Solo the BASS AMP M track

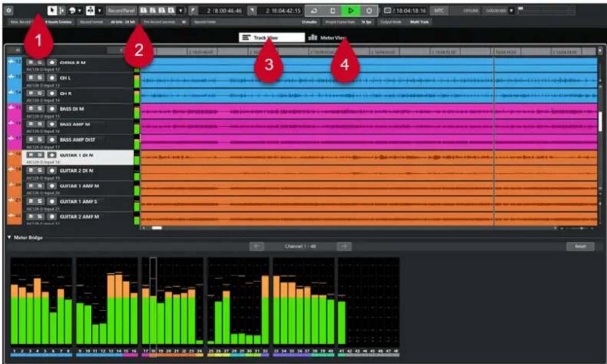40,124
